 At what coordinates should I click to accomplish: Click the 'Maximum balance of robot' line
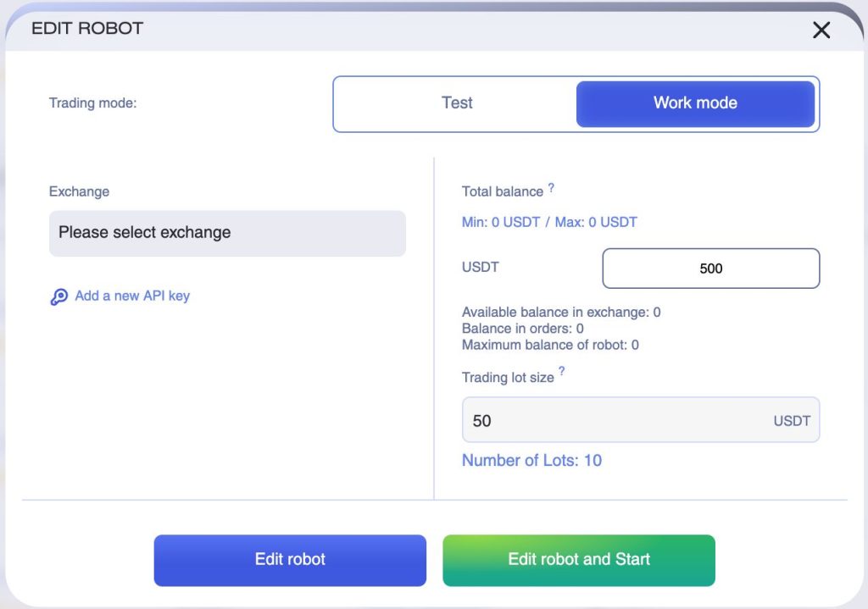tap(550, 345)
